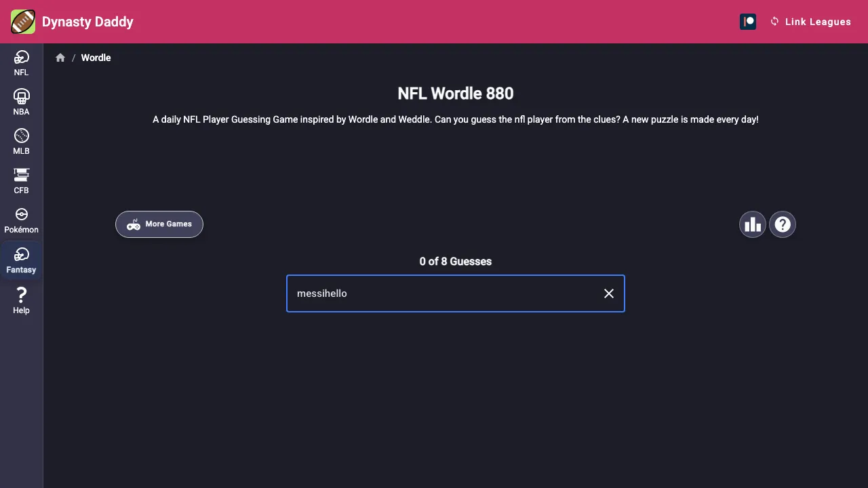
Task: Open the Pokémon sidebar section
Action: 21,220
